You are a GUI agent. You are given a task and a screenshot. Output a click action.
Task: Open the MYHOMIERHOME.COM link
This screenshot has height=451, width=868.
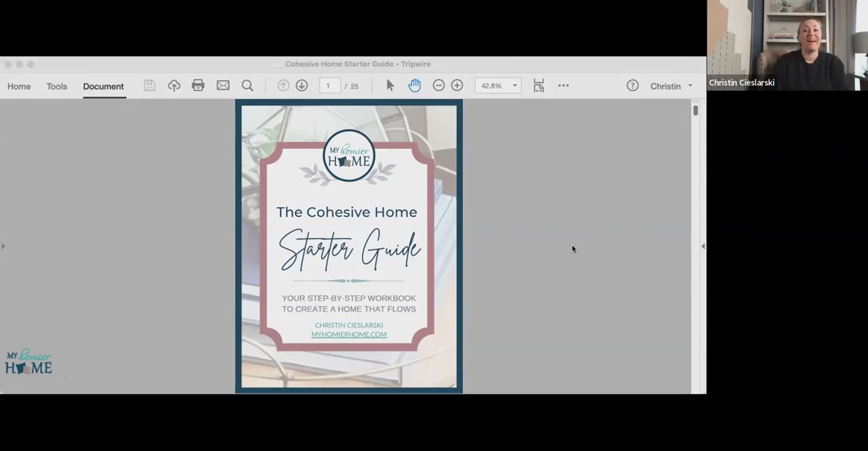348,334
